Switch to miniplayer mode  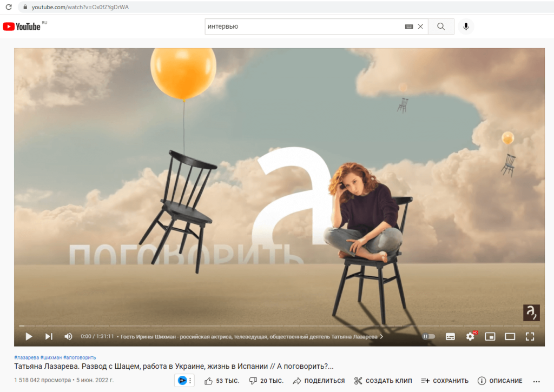(x=490, y=336)
